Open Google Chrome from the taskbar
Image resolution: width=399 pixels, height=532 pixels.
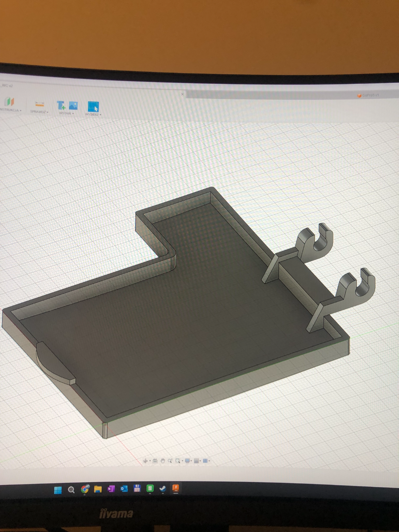pyautogui.click(x=85, y=489)
